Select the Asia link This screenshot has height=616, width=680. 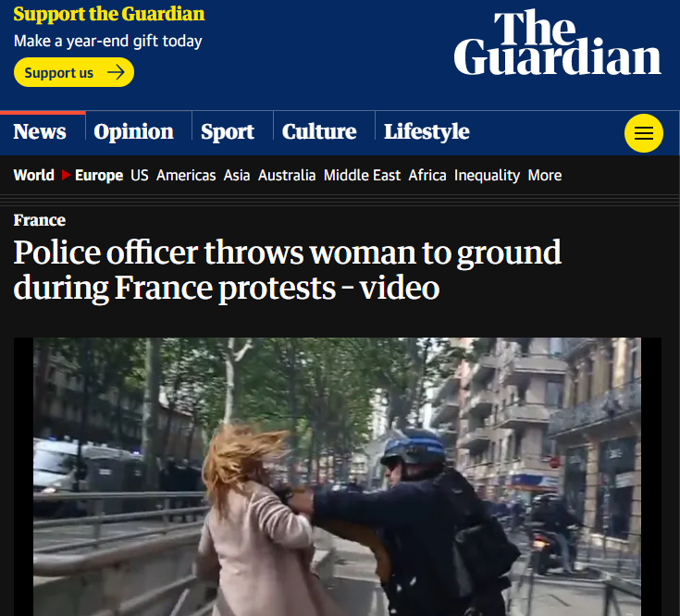(x=237, y=175)
